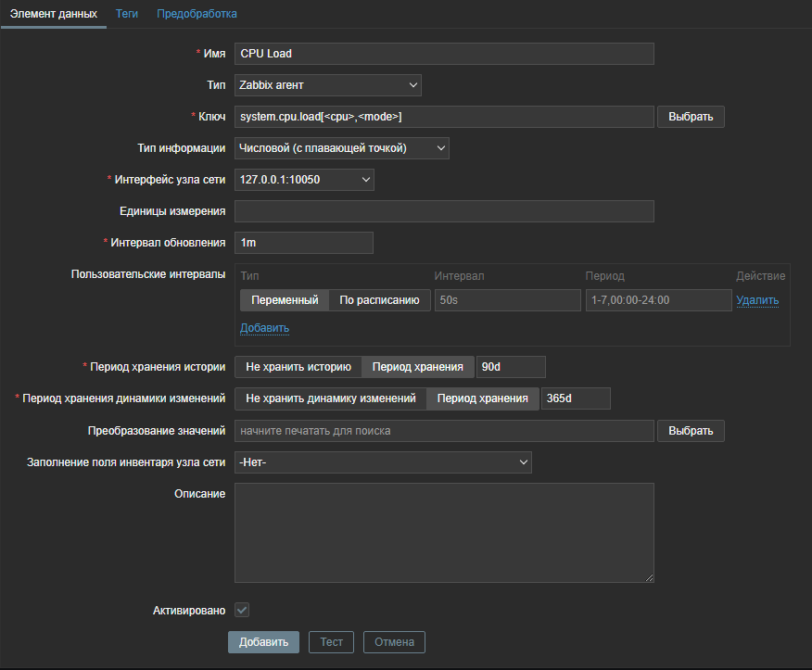Expand the Интерфейс узла сети dropdown

click(x=304, y=180)
